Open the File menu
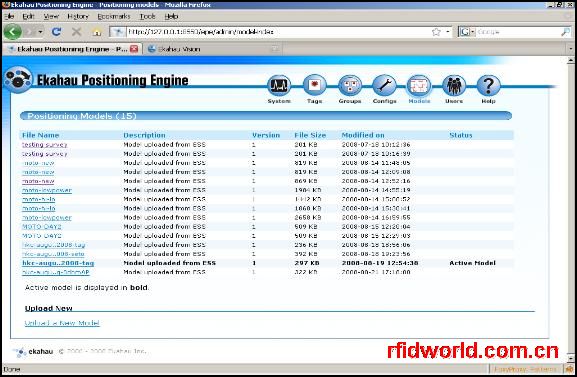Image resolution: width=577 pixels, height=377 pixels. coord(9,16)
